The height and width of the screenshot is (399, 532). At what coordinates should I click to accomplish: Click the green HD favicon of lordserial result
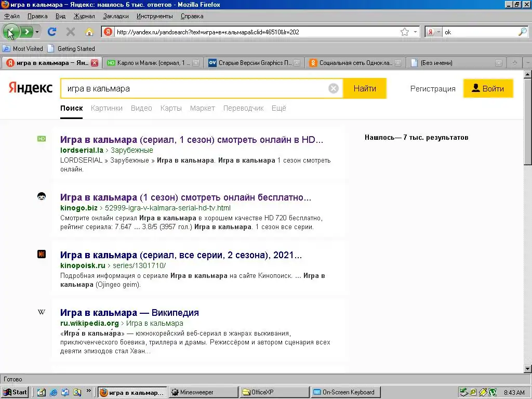click(x=42, y=139)
